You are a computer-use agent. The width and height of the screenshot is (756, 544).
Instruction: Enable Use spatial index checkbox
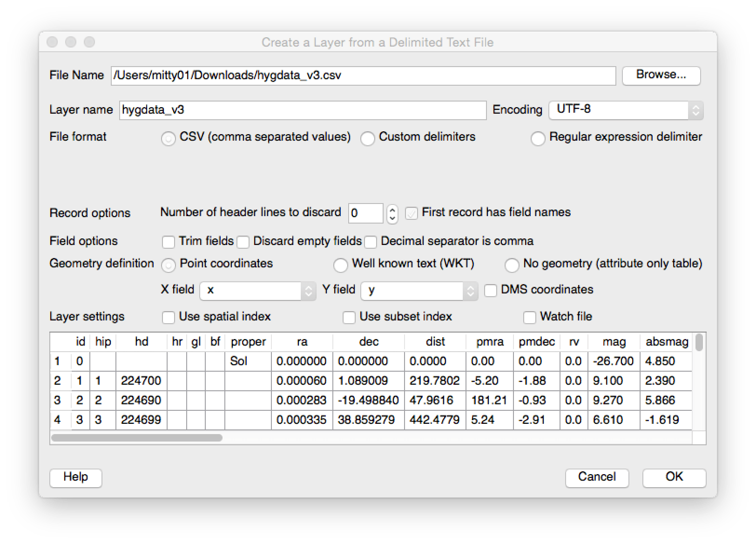[x=168, y=317]
